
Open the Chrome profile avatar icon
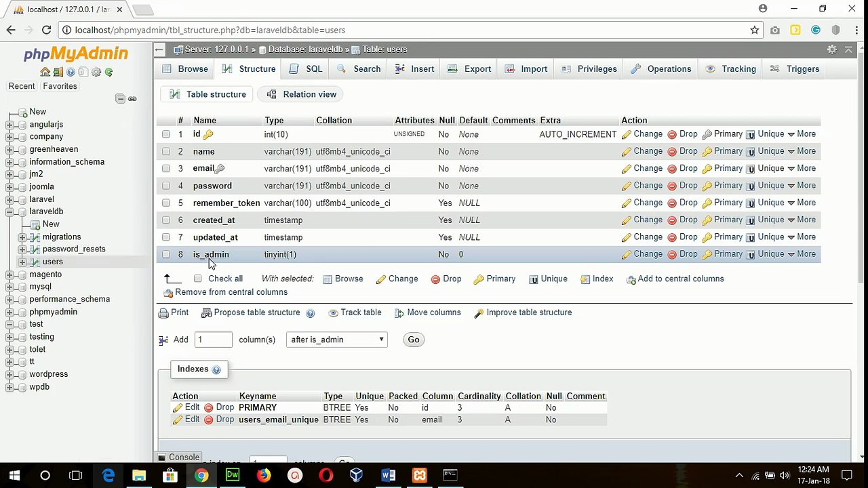pyautogui.click(x=763, y=9)
